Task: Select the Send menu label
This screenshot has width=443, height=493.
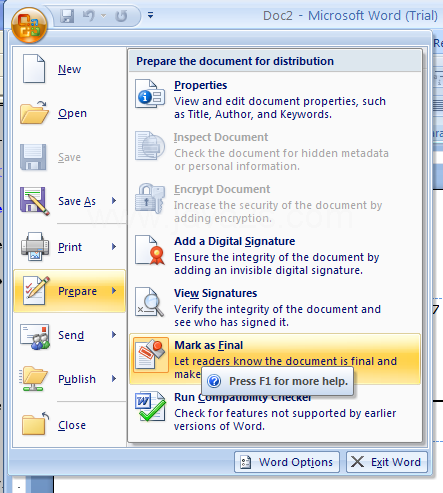Action: pos(71,335)
